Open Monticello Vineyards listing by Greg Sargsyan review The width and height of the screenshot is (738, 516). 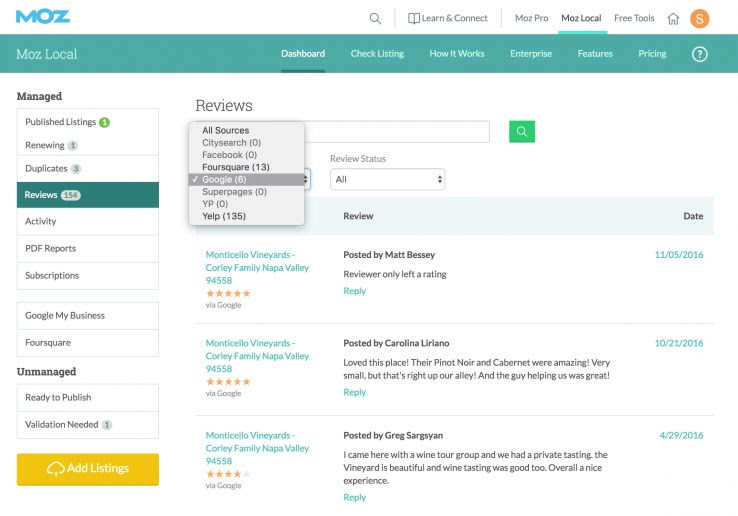point(257,448)
